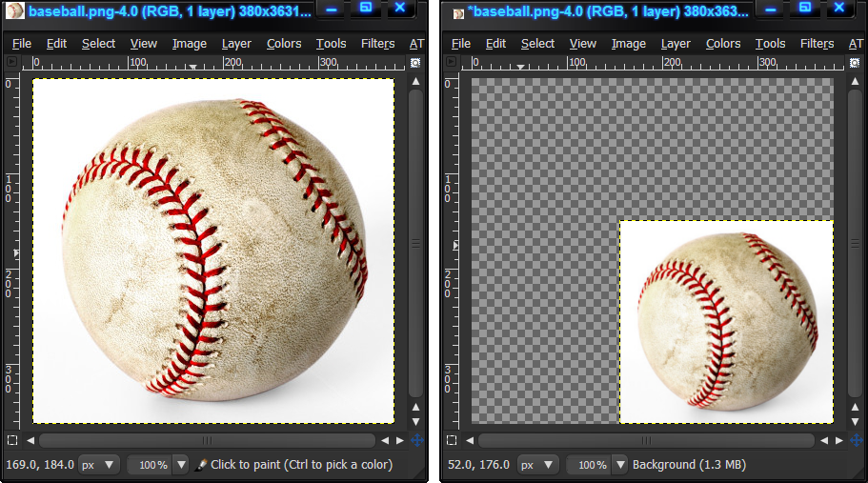
Task: Click vertical scrollbar in left window
Action: point(415,244)
